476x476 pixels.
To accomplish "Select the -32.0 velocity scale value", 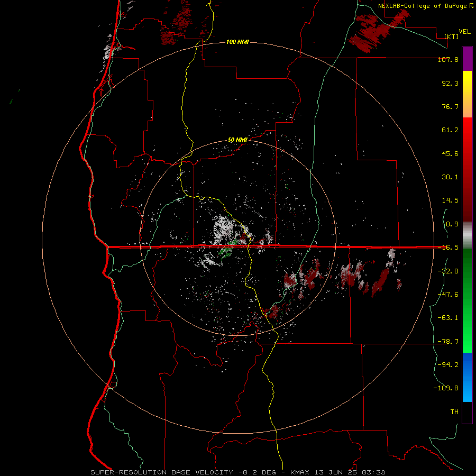I will point(448,271).
